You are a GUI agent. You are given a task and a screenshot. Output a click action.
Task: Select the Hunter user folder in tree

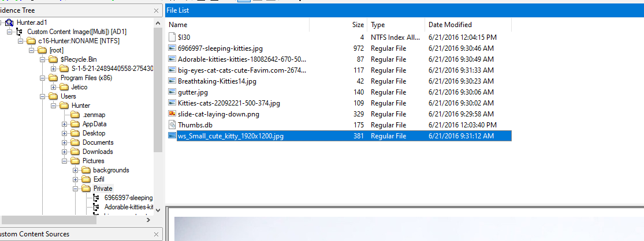coord(80,106)
